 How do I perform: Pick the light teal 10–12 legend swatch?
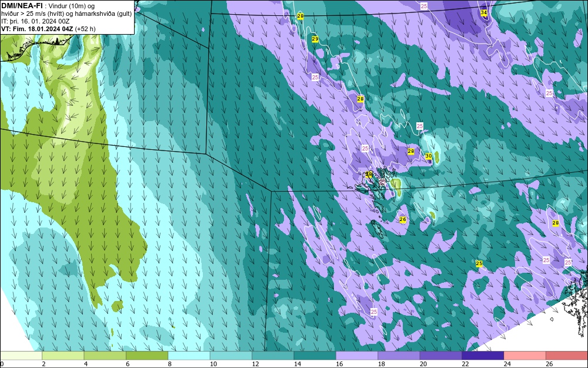[231, 356]
